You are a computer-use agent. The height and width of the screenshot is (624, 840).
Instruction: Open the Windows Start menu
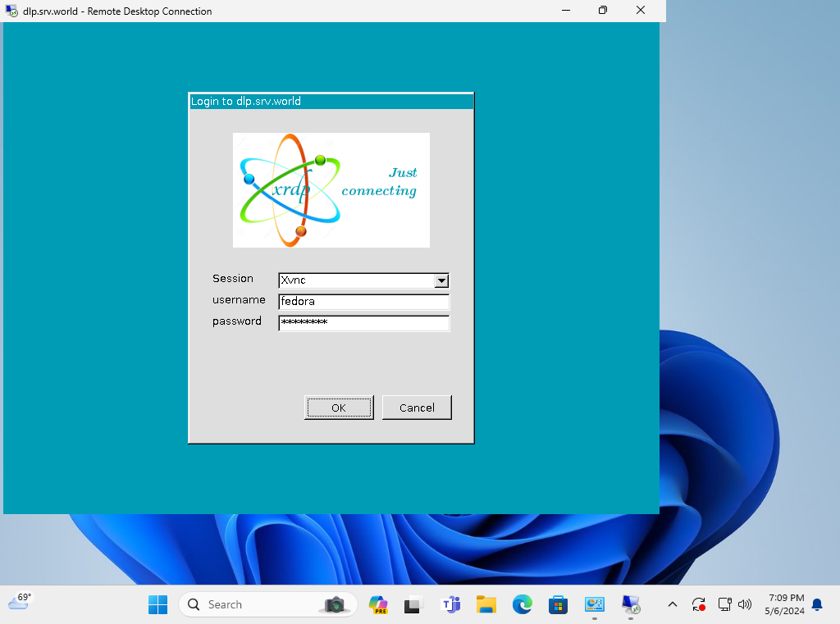pyautogui.click(x=157, y=604)
